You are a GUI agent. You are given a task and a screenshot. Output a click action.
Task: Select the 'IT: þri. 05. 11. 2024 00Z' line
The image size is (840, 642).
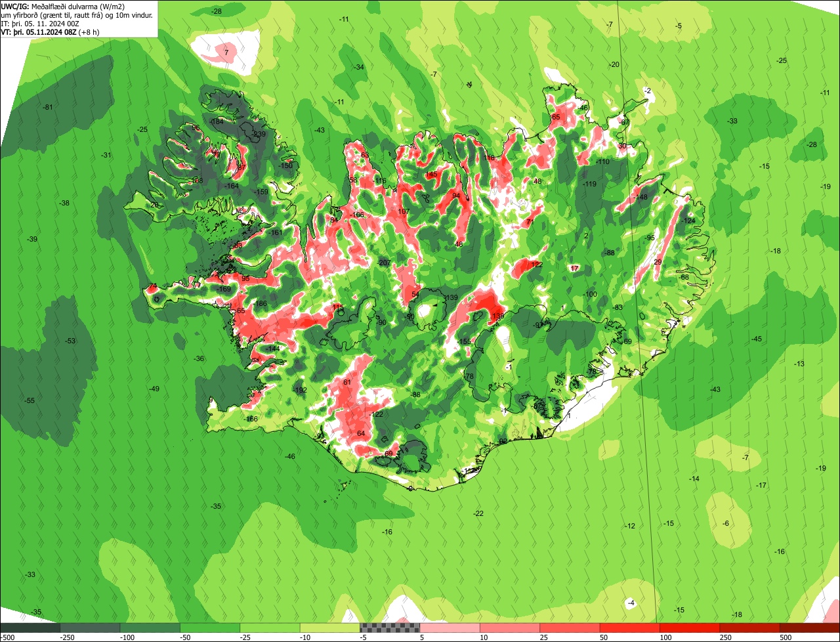click(x=41, y=23)
